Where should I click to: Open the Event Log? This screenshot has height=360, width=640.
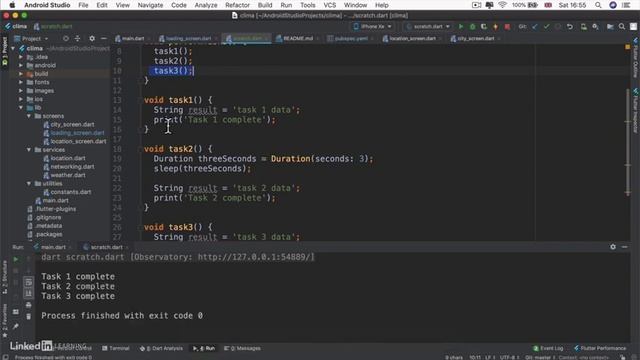point(548,348)
